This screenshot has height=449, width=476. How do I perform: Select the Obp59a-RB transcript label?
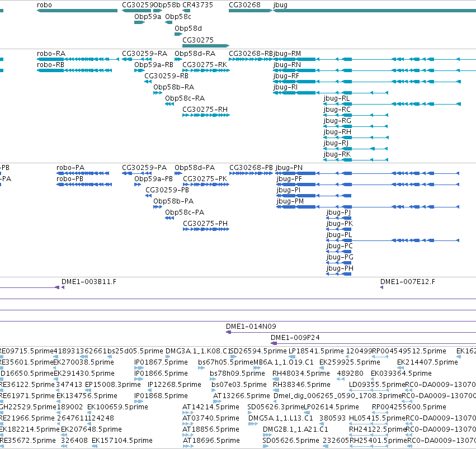[x=154, y=65]
